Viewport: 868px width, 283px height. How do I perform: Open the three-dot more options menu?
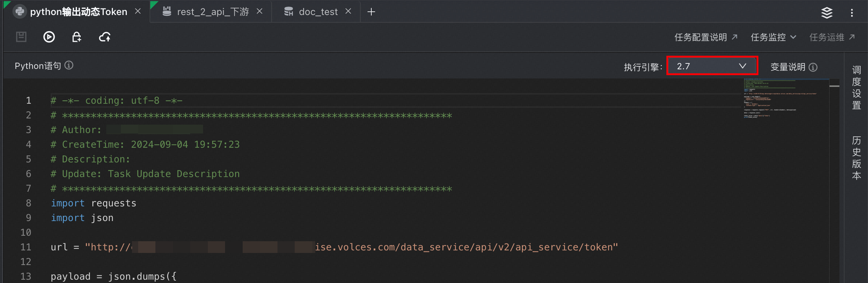(x=852, y=13)
